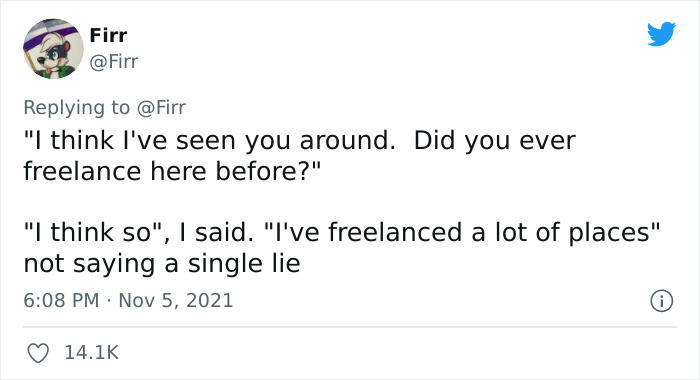
Task: Click the phrase 'I think so', I said
Action: pyautogui.click(x=139, y=233)
